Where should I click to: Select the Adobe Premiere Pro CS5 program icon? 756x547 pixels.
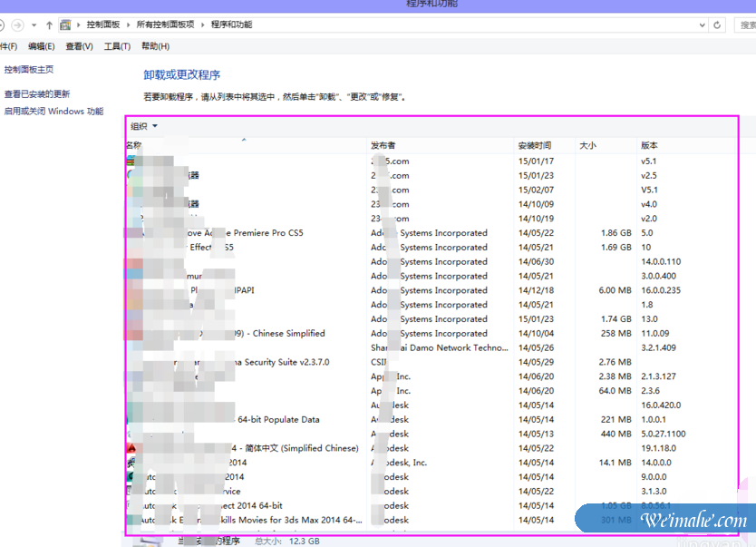[131, 232]
